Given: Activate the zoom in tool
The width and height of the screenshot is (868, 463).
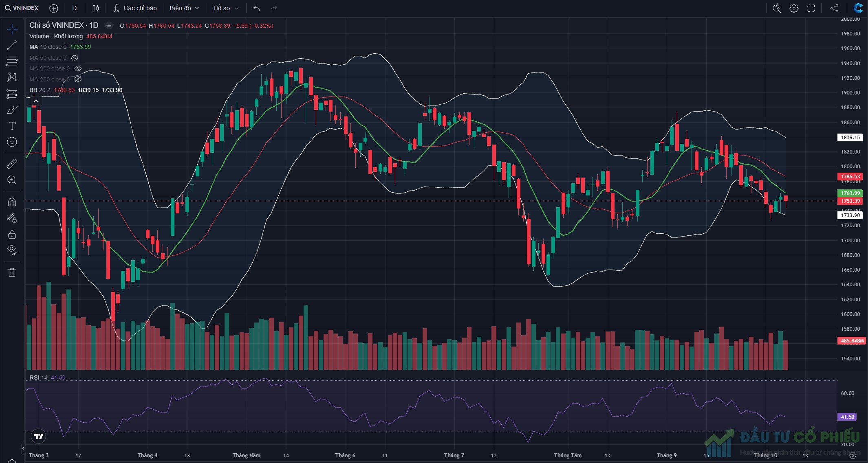Looking at the screenshot, I should [x=12, y=180].
